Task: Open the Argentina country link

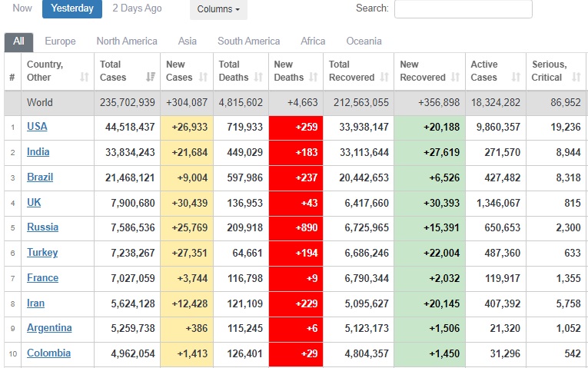Action: coord(49,328)
